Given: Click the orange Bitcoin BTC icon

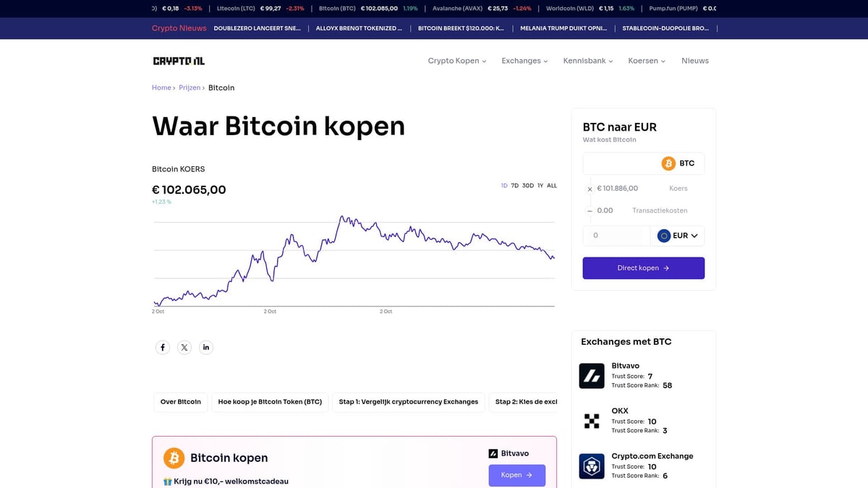Looking at the screenshot, I should (668, 163).
